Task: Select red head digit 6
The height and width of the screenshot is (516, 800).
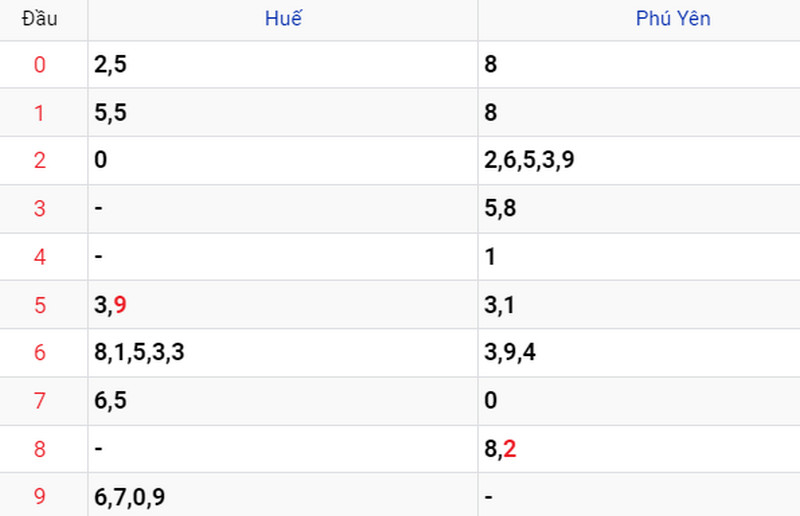Action: coord(40,353)
